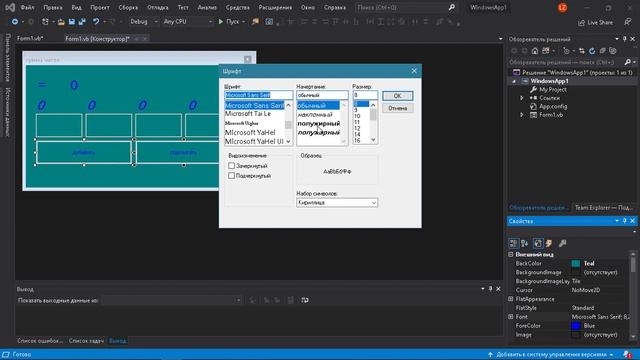Click the Refresh icon in Solution Explorer toolbar
The width and height of the screenshot is (640, 360).
[x=592, y=51]
